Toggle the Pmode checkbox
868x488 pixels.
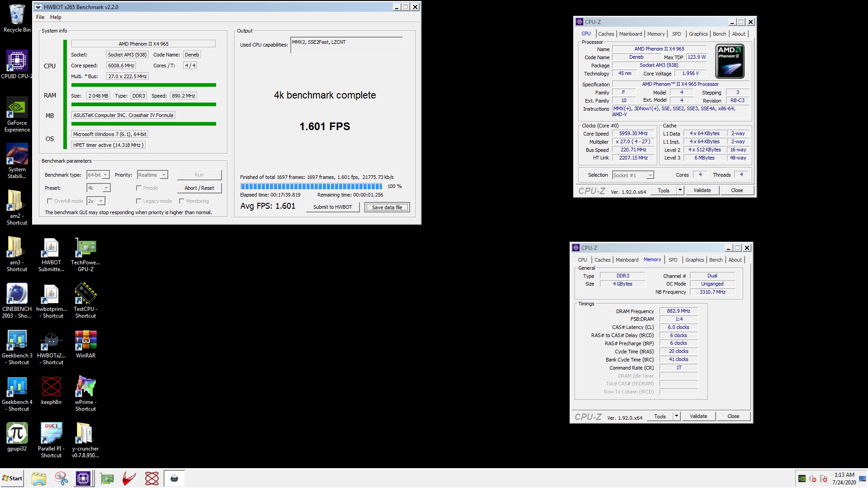point(139,188)
